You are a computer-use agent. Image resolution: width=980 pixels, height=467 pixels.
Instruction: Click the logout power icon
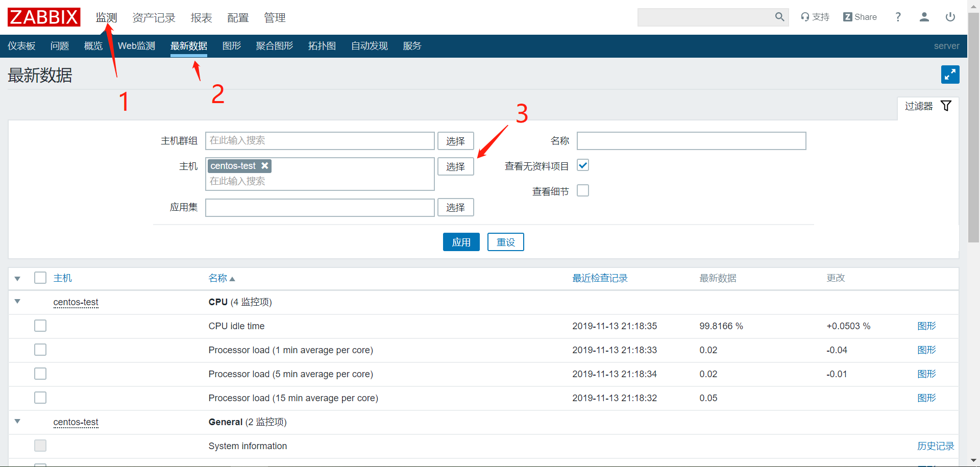tap(950, 17)
